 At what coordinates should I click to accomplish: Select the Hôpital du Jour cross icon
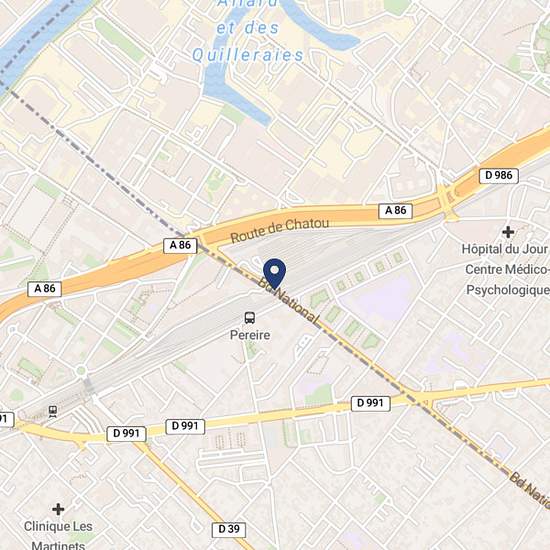tap(508, 232)
